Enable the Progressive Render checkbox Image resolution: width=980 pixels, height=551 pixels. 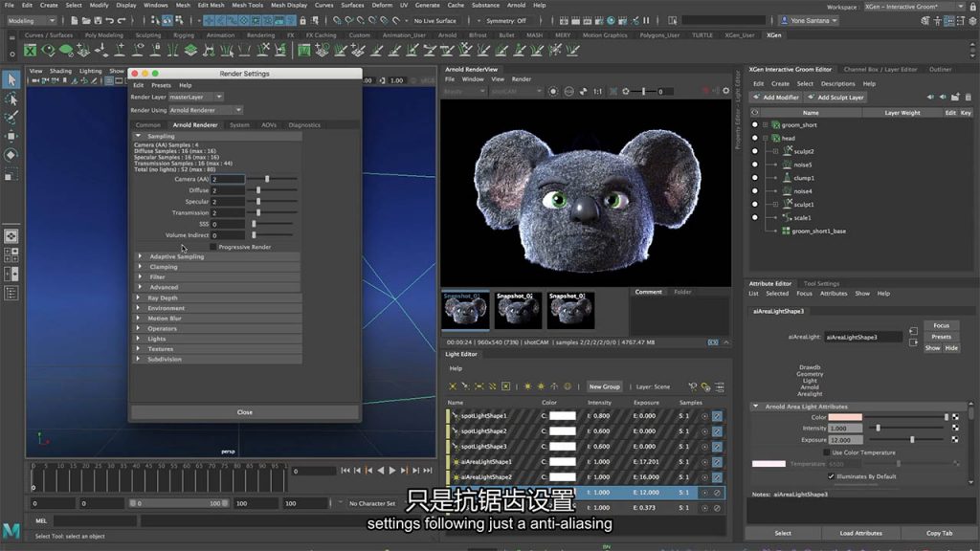coord(213,248)
